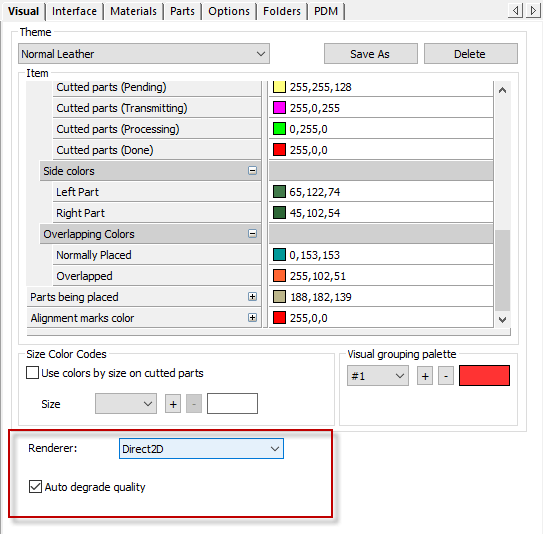543x534 pixels.
Task: Add a visual grouping palette entry
Action: [x=425, y=376]
